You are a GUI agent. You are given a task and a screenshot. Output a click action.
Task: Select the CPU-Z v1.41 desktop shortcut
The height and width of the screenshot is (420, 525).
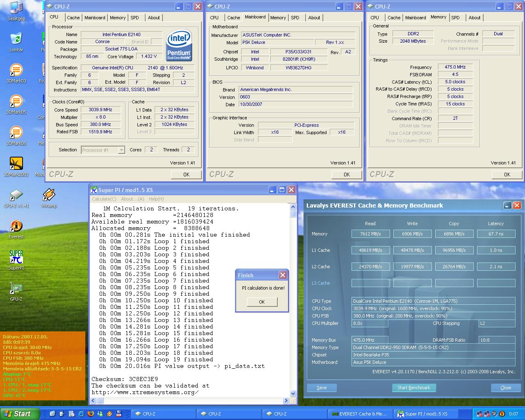pos(16,198)
